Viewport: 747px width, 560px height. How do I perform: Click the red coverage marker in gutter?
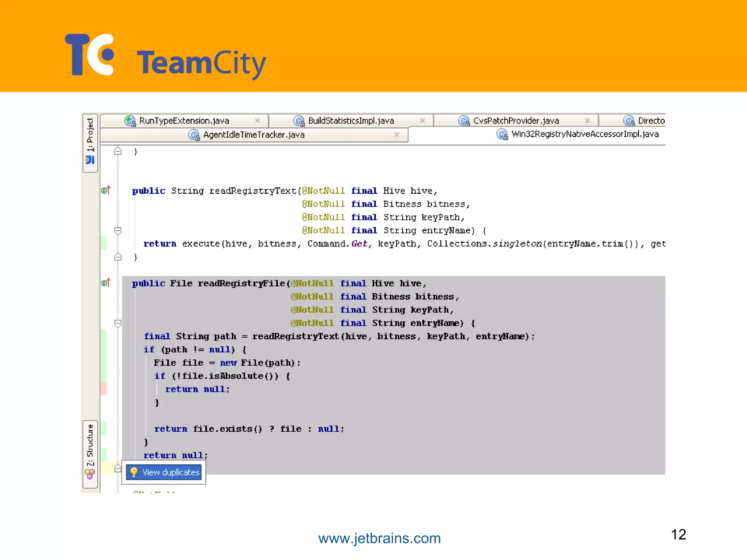[x=104, y=389]
